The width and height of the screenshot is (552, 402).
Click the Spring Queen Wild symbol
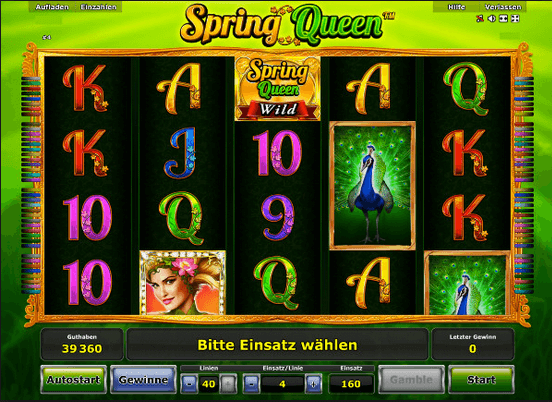point(278,89)
